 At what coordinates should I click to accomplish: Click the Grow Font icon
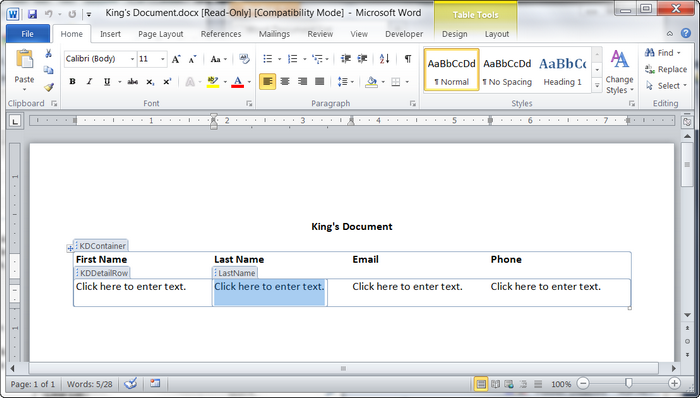pos(176,59)
